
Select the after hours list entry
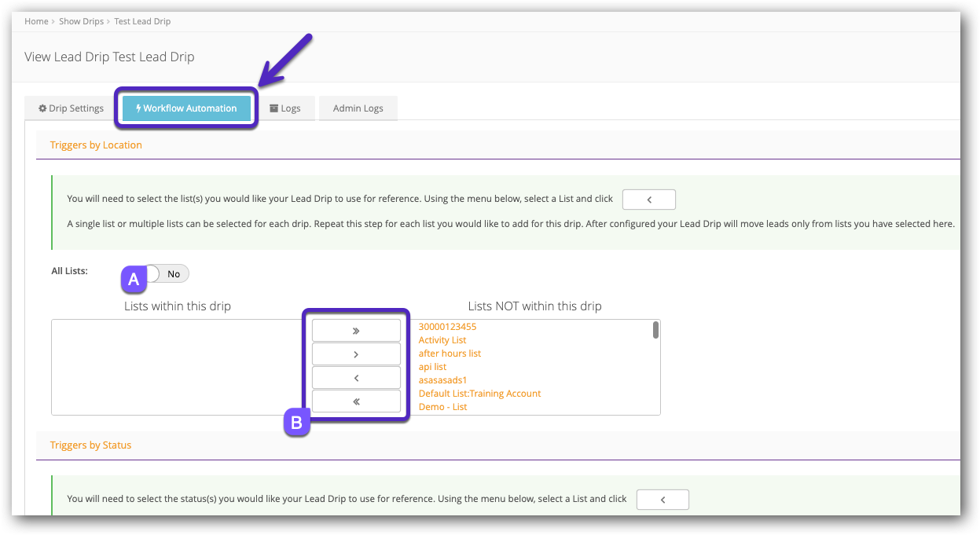tap(450, 354)
